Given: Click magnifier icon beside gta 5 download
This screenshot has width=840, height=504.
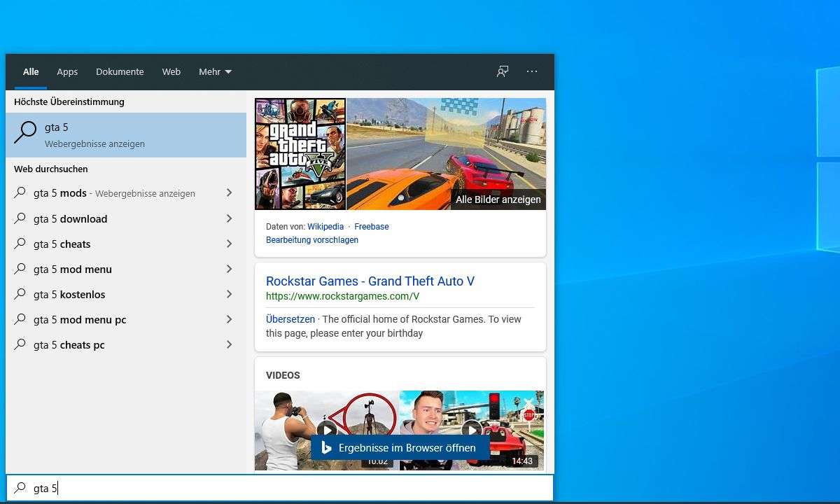Looking at the screenshot, I should click(20, 218).
